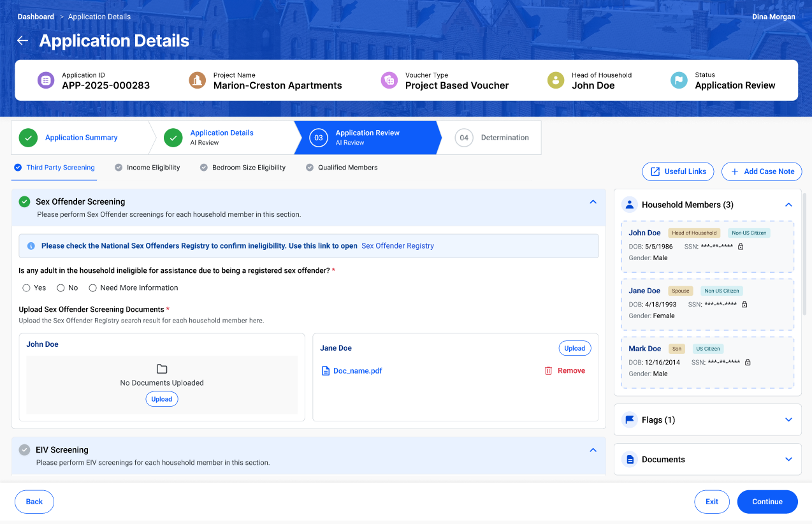Click the lock icon next to Jane Doe's SSN
Image resolution: width=812 pixels, height=524 pixels.
[744, 304]
